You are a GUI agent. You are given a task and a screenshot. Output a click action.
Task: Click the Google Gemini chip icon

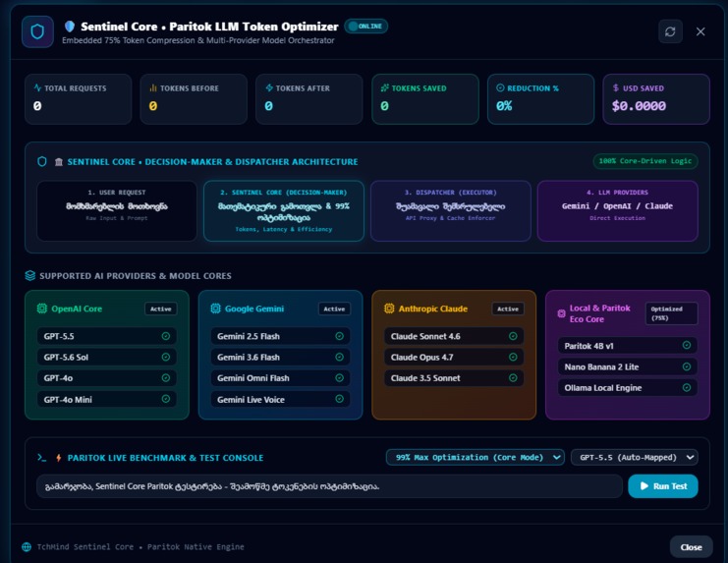click(x=215, y=309)
